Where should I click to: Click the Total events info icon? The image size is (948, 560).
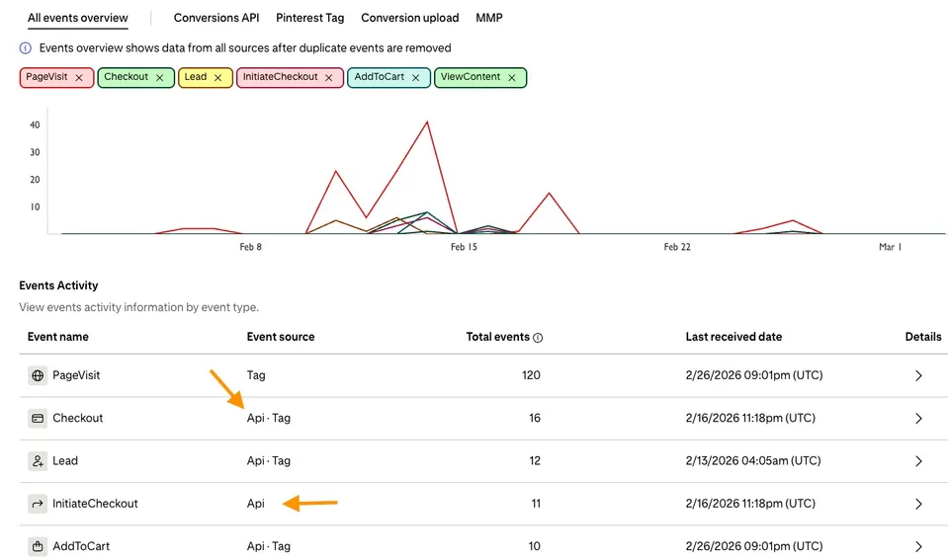point(538,338)
